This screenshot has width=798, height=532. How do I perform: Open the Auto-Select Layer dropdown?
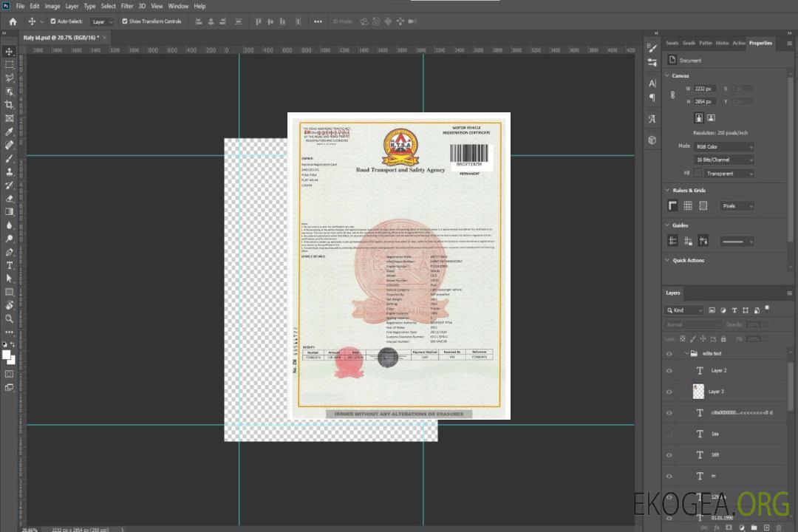tap(102, 22)
